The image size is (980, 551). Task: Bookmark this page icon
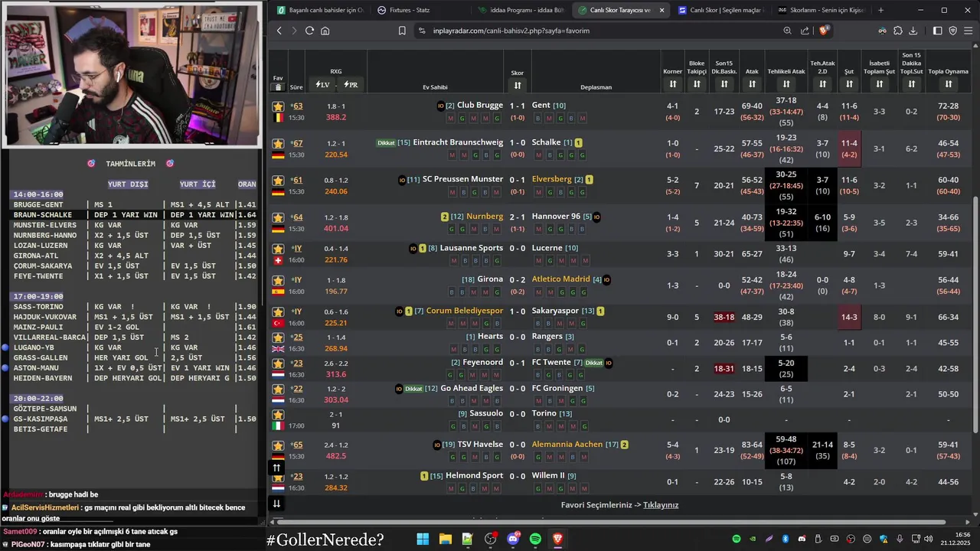pos(402,31)
